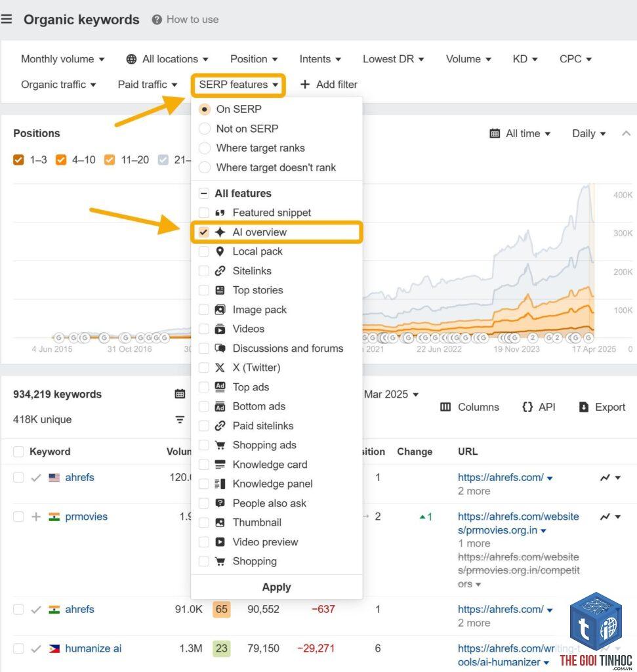This screenshot has height=672, width=637.
Task: Click the People also ask icon
Action: pos(220,503)
